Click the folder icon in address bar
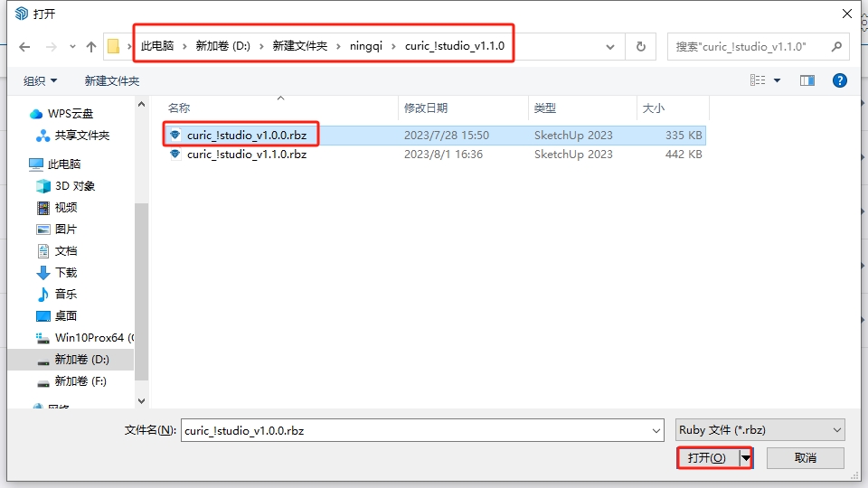The image size is (868, 488). 114,46
